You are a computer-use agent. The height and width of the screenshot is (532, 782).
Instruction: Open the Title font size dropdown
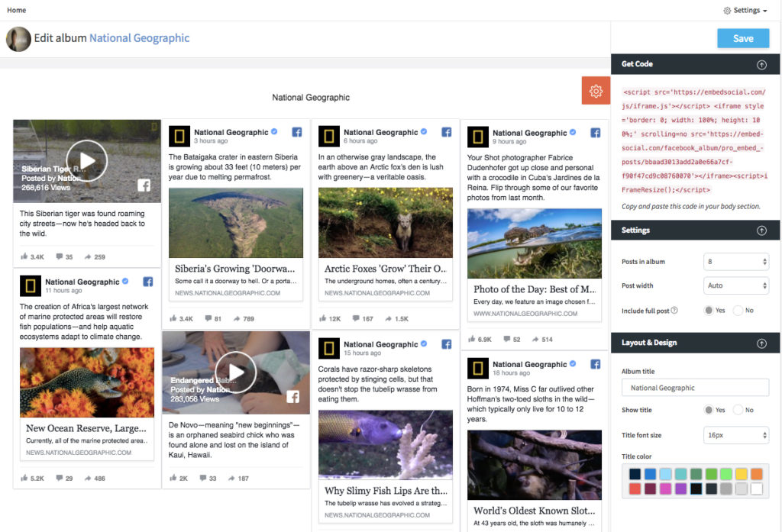coord(735,434)
